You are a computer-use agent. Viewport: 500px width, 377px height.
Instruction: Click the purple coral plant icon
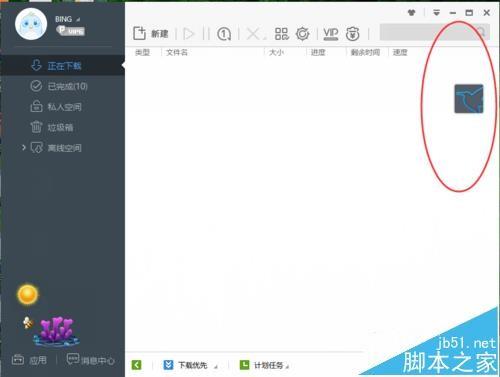[56, 331]
